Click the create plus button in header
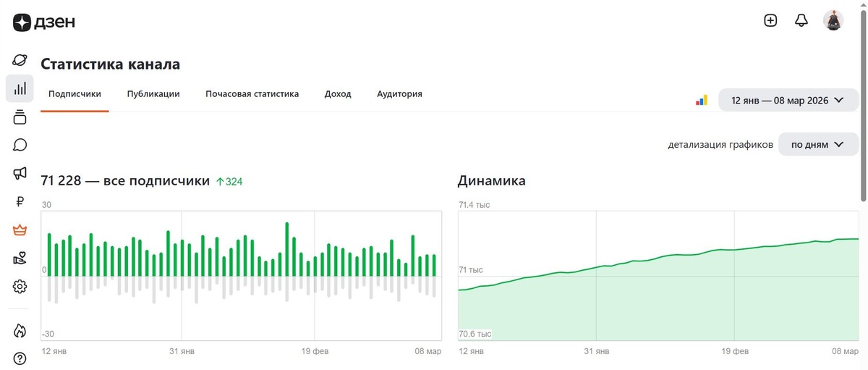The height and width of the screenshot is (370, 868). [770, 20]
